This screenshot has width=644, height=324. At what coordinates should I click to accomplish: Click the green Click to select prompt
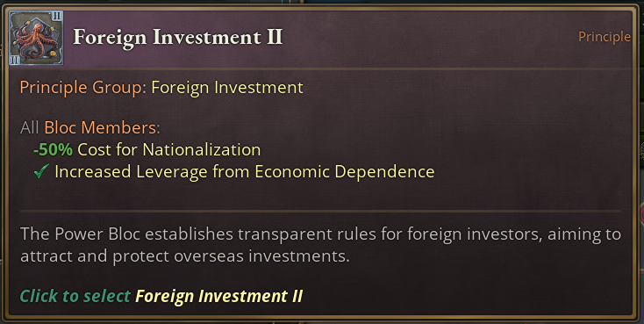pos(75,296)
